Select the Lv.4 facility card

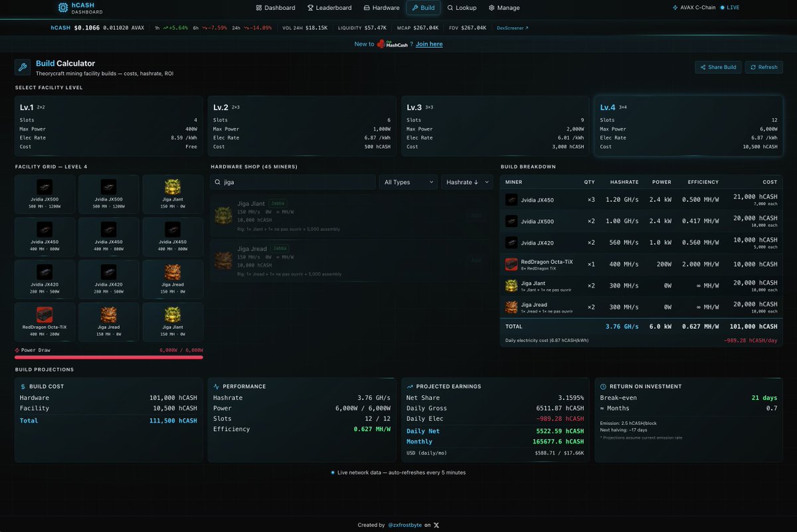click(689, 126)
